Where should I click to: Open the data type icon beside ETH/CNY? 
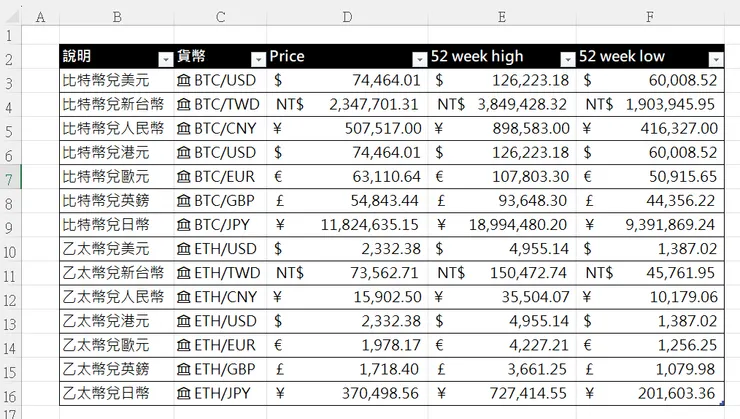click(x=184, y=297)
